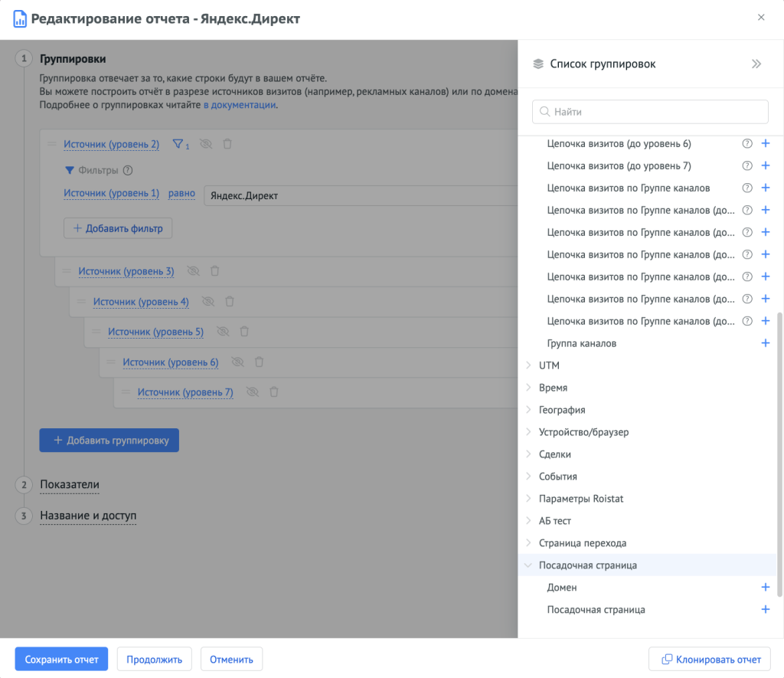
Task: Add Группа каналов grouping via plus icon
Action: pyautogui.click(x=765, y=343)
